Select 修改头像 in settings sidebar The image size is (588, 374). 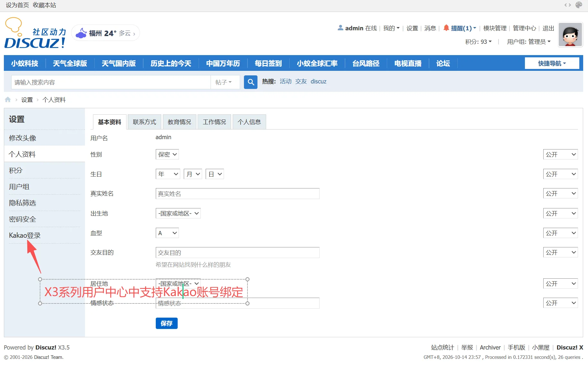click(x=23, y=138)
